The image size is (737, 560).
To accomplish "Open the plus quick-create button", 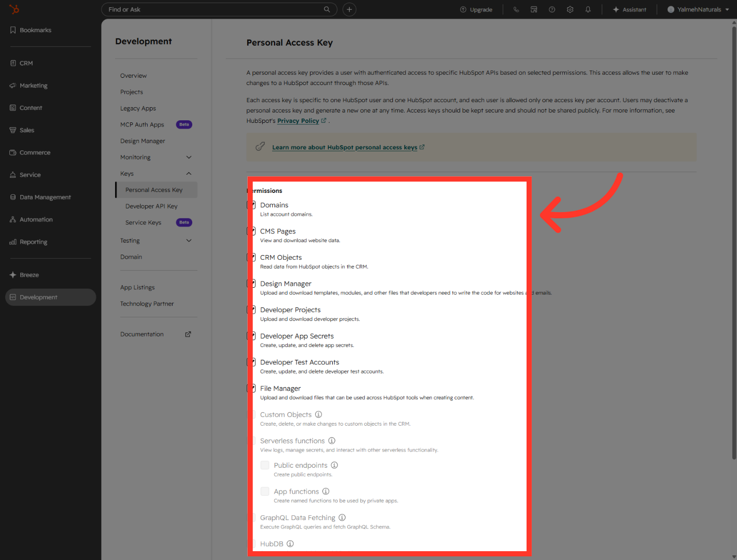I will click(x=349, y=9).
